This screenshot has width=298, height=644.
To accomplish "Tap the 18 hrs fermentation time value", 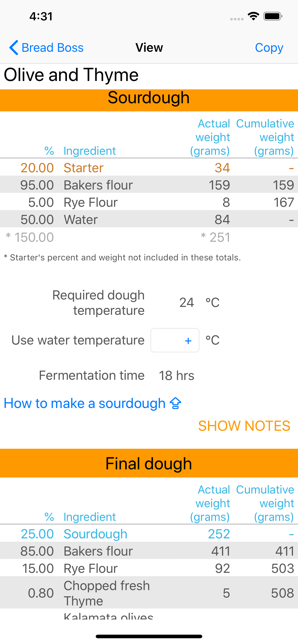I will click(176, 375).
